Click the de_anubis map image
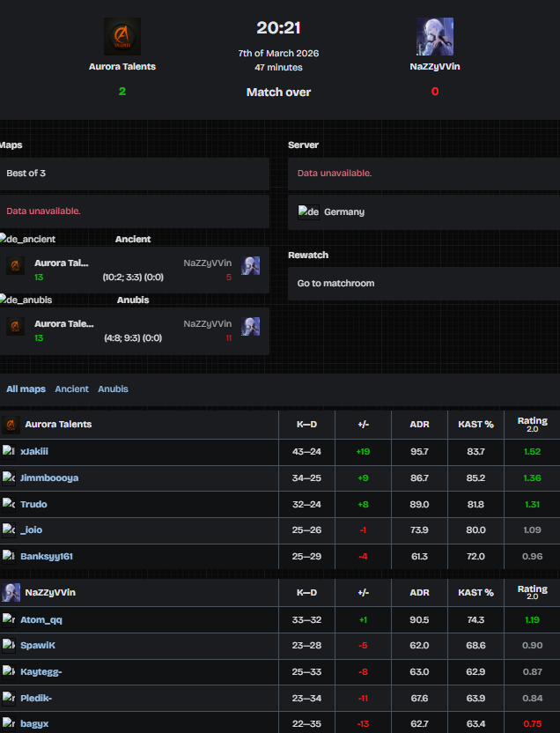The width and height of the screenshot is (560, 733). [x=26, y=300]
